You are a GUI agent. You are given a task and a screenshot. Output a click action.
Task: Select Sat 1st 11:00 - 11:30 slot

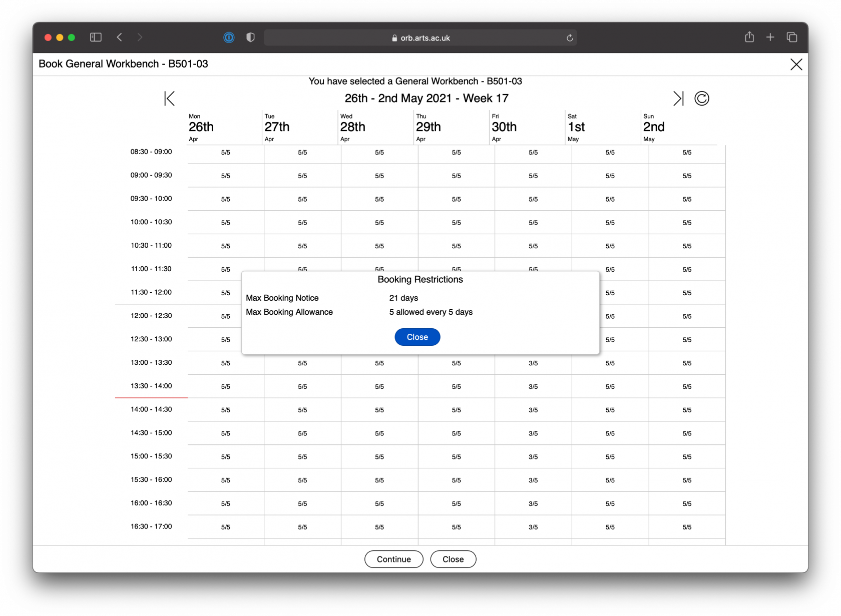point(610,270)
